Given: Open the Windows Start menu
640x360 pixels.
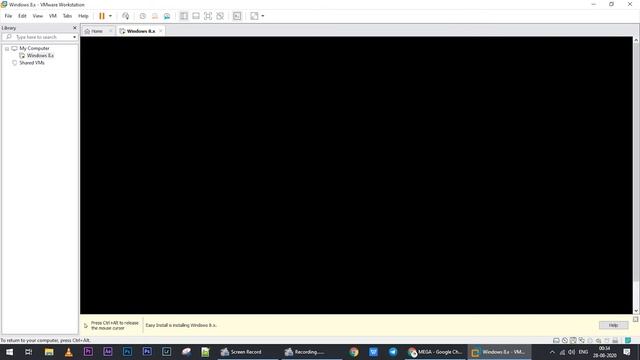Looking at the screenshot, I should point(9,352).
